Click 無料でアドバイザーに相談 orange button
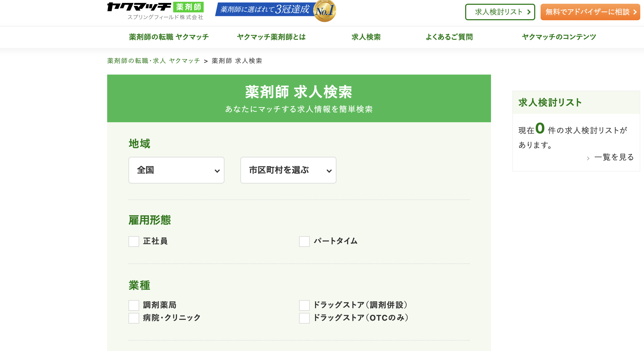 coord(590,12)
